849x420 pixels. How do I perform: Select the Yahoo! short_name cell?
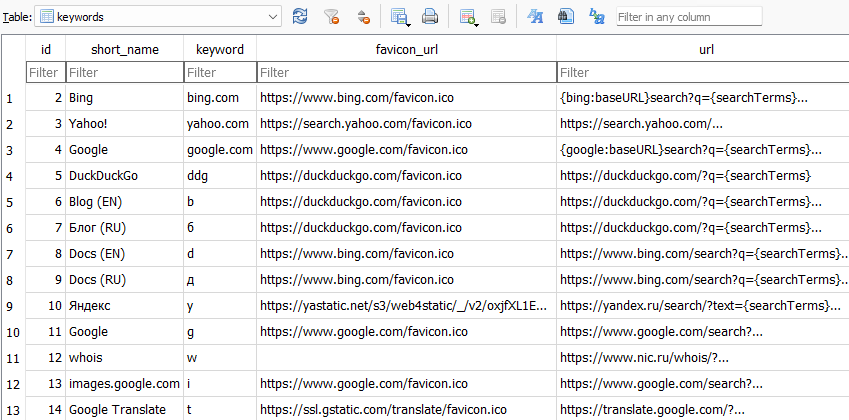125,124
